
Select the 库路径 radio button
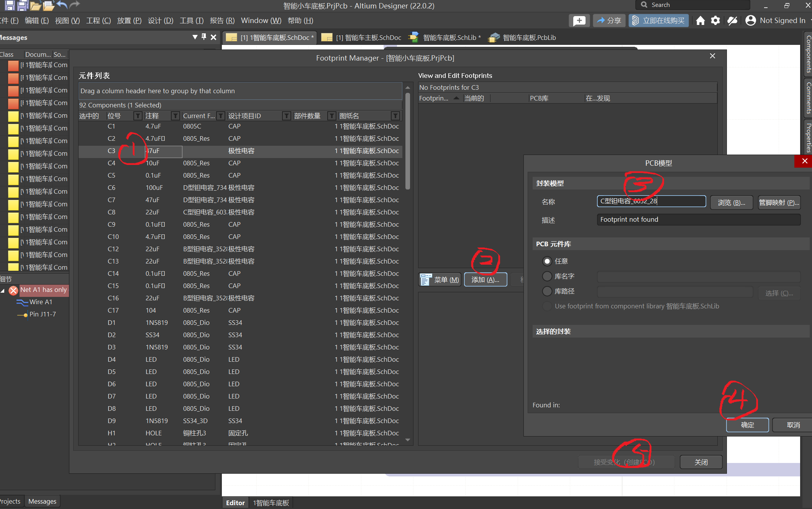pos(547,291)
